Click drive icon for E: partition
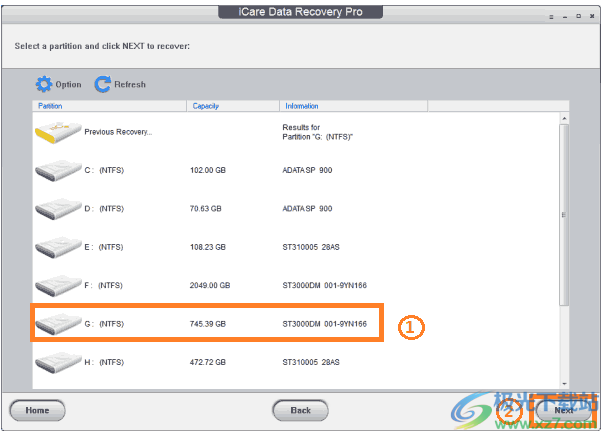This screenshot has height=440, width=610. coord(58,247)
